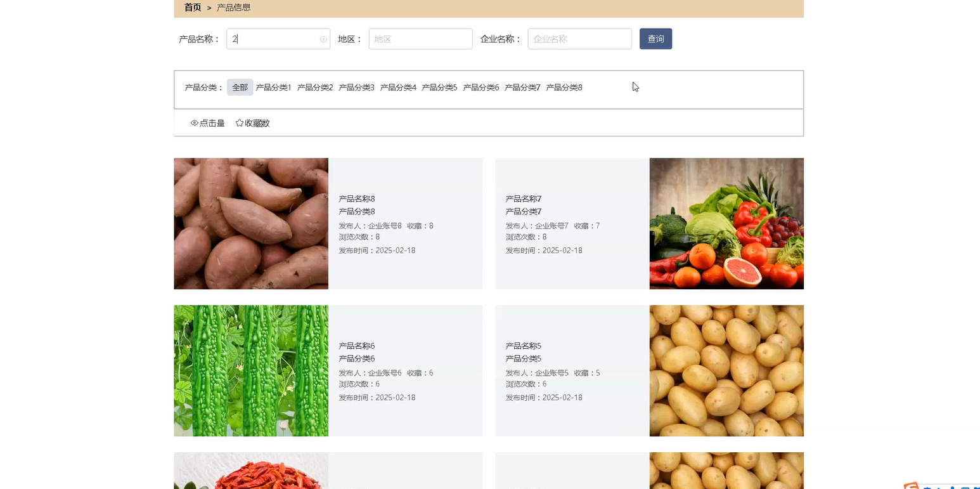Click the 地区 region input field
This screenshot has height=489, width=980.
(x=420, y=39)
